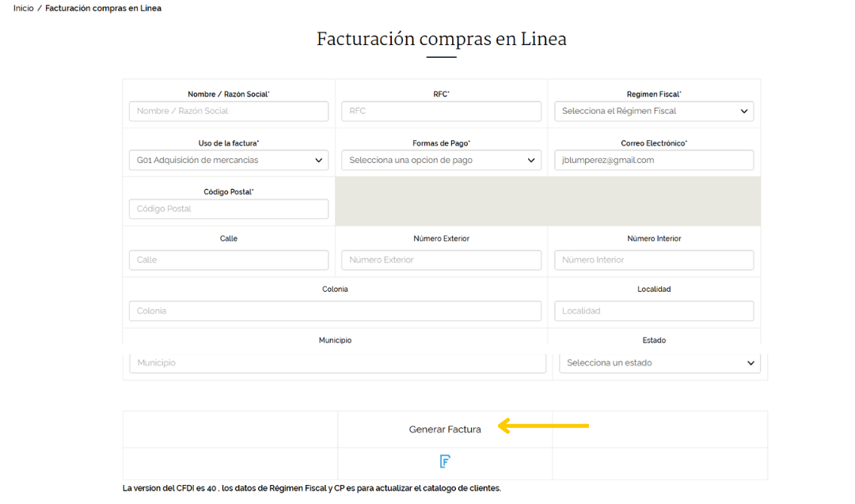The image size is (855, 504).
Task: Click the blue F invoice icon
Action: tap(445, 461)
